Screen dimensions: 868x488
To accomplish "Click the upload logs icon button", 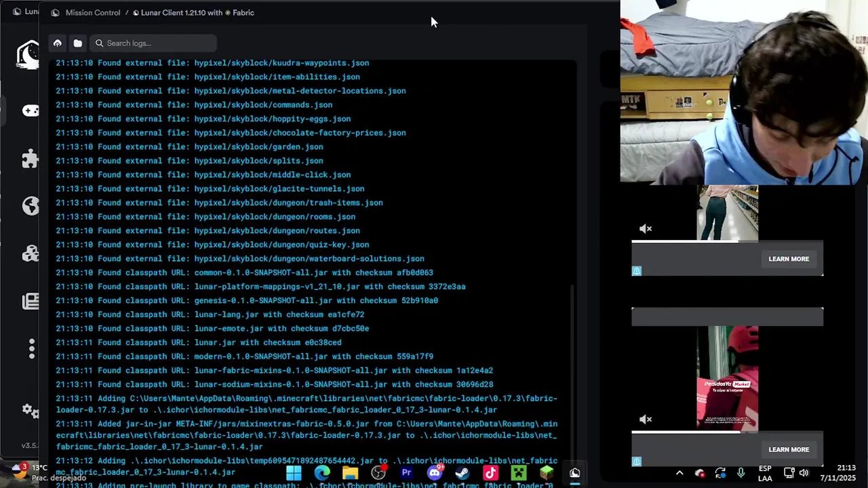I will [x=58, y=43].
